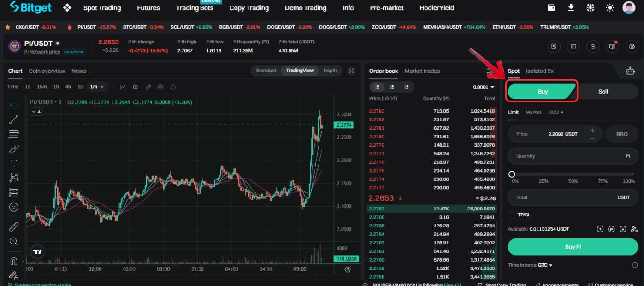Toggle light theme sun icon
The height and width of the screenshot is (286, 644).
pos(610,7)
